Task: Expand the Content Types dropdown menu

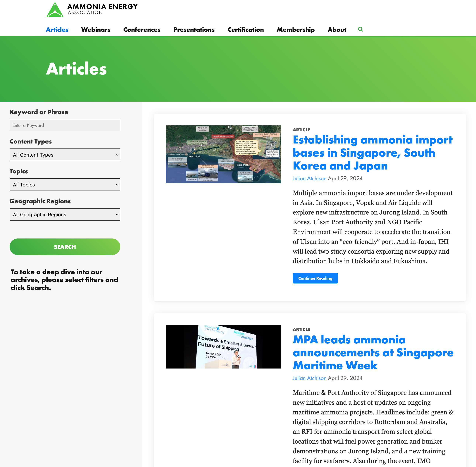Action: pyautogui.click(x=65, y=154)
